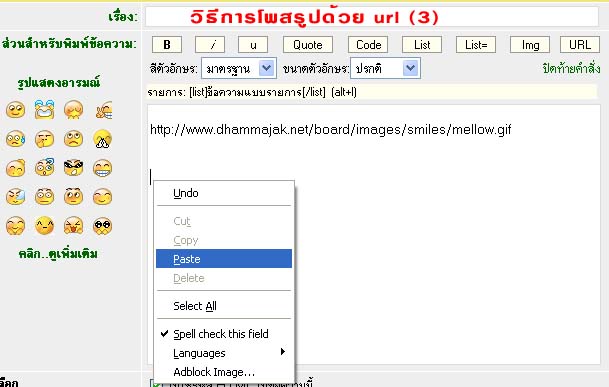This screenshot has width=609, height=387.
Task: Click the greyed Copy menu entry
Action: coord(223,240)
